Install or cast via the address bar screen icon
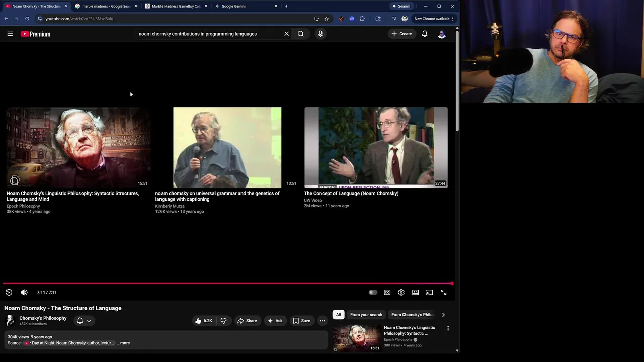This screenshot has width=644, height=362. point(316,19)
